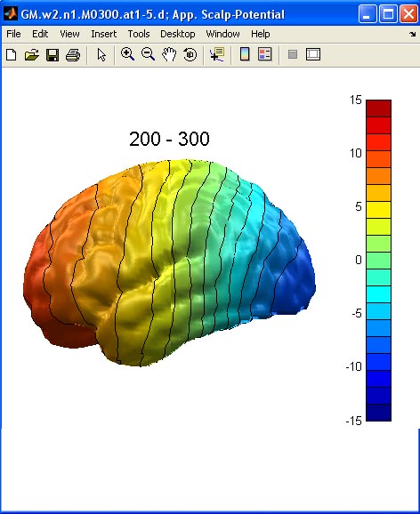Select the Zoom In magnifier tool
Viewport: 420px width, 514px height.
point(127,54)
